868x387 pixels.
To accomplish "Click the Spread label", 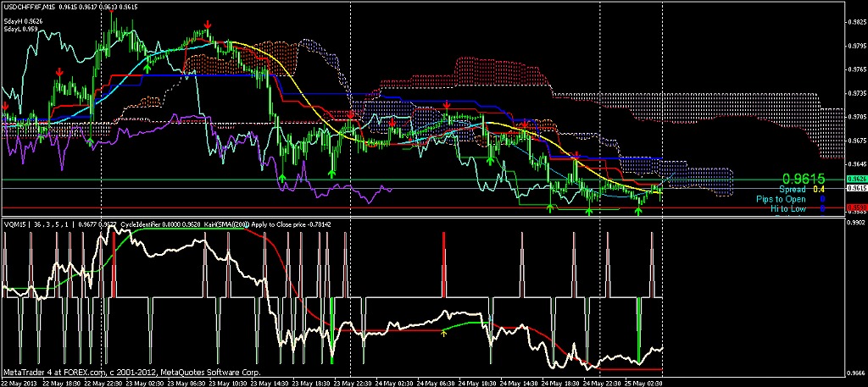I will click(x=793, y=189).
